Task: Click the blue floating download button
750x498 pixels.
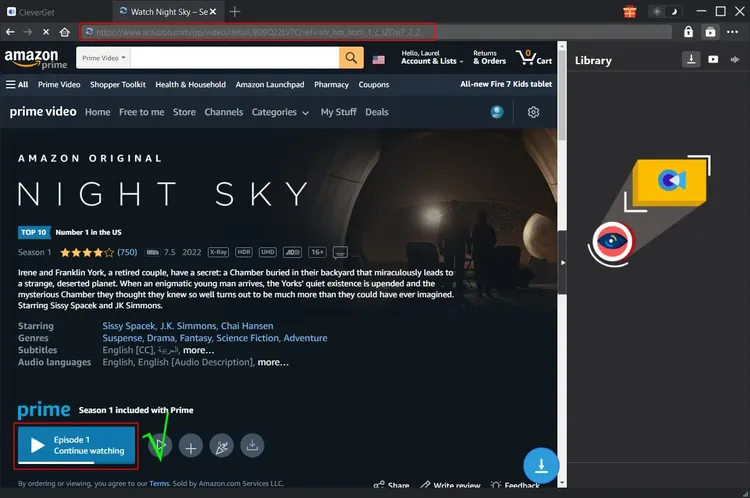Action: (541, 465)
